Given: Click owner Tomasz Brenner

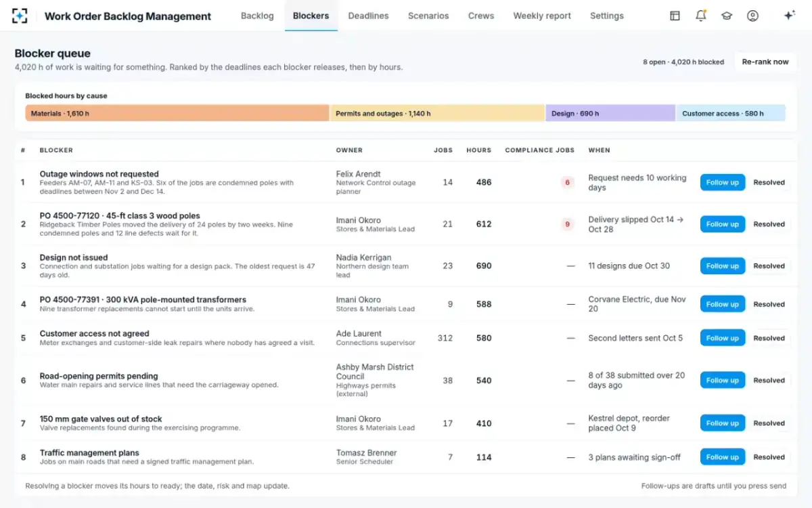Looking at the screenshot, I should point(367,452).
